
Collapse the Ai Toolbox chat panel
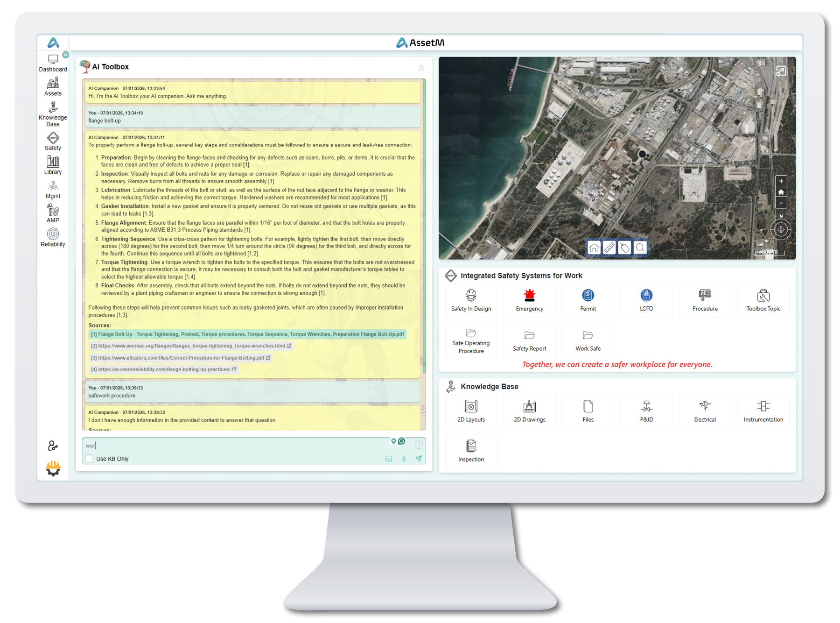click(x=421, y=68)
